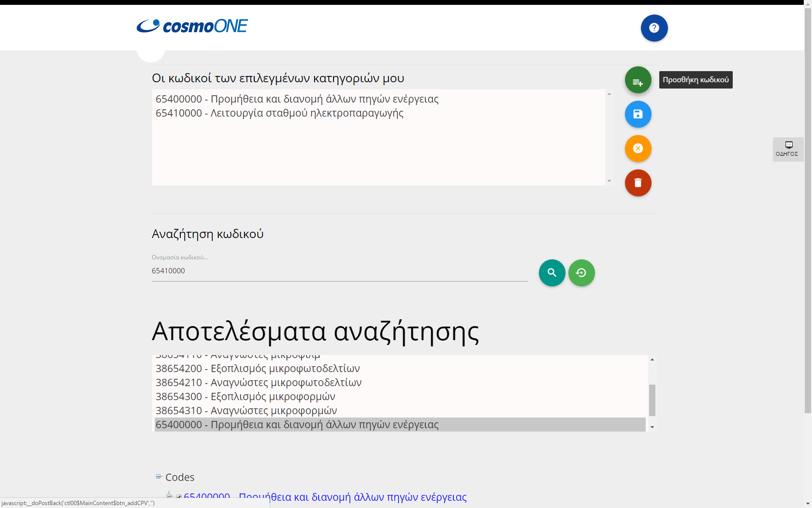Click the red trash delete button
Image resolution: width=812 pixels, height=508 pixels.
(638, 183)
